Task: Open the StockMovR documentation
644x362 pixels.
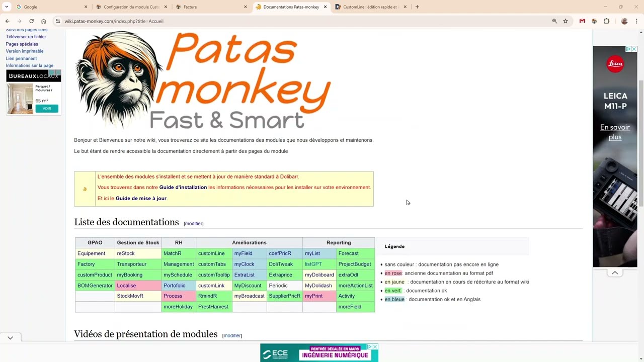Action: click(x=130, y=296)
